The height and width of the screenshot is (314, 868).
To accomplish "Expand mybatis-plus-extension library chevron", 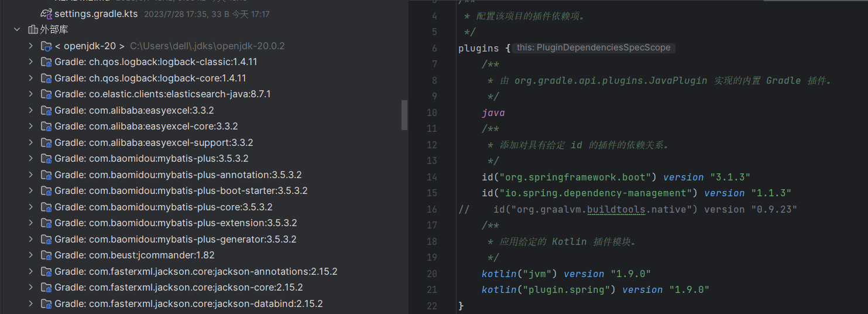I will click(31, 223).
